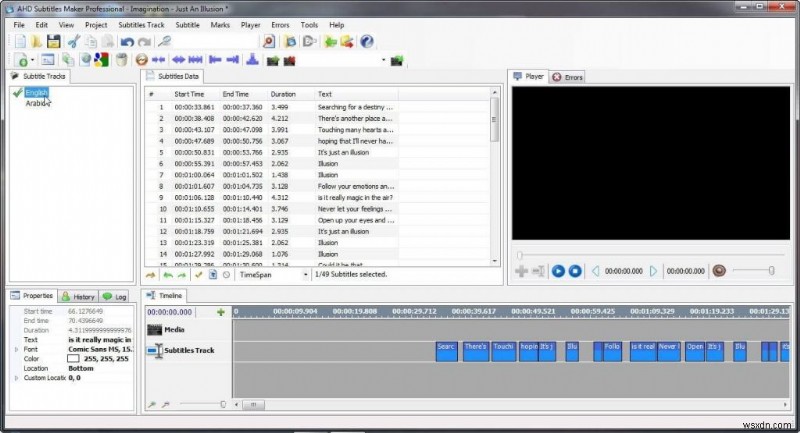This screenshot has width=800, height=433.
Task: Click the trash bin delete icon
Action: pyautogui.click(x=121, y=60)
